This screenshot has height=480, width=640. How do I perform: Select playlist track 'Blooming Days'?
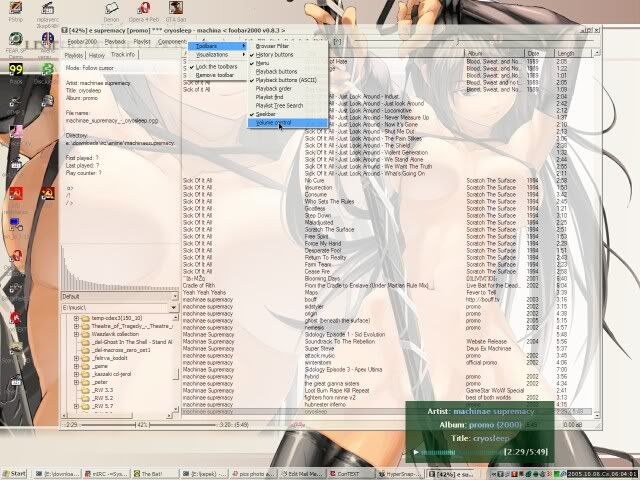point(387,278)
